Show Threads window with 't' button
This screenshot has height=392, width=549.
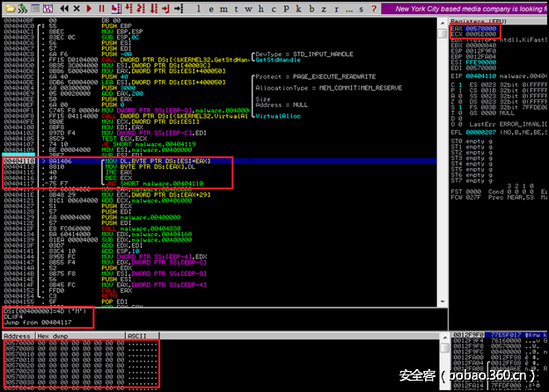coord(236,9)
